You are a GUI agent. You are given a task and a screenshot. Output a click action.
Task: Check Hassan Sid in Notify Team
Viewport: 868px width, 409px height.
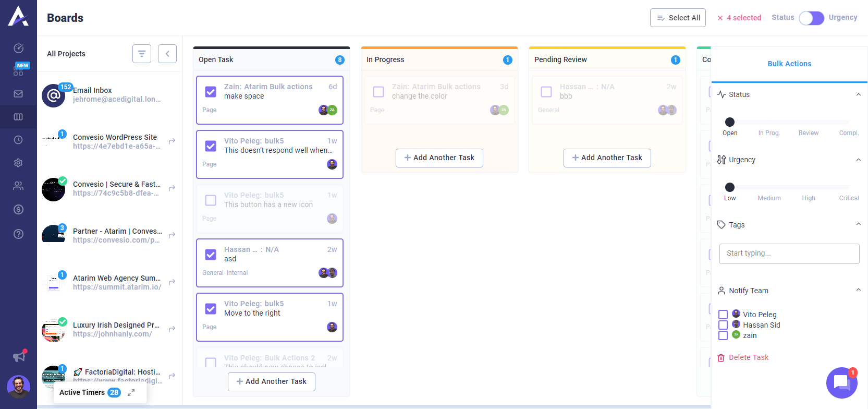click(723, 325)
